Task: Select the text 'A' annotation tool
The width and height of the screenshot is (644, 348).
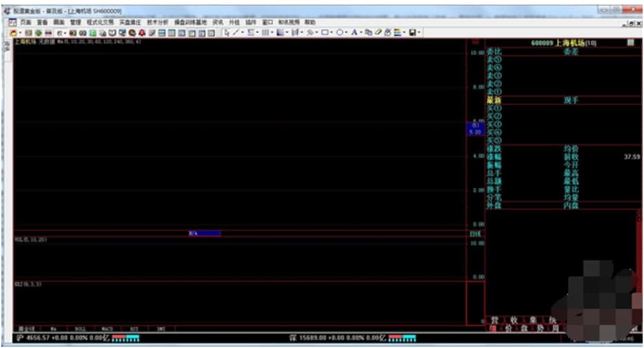Action: click(354, 32)
